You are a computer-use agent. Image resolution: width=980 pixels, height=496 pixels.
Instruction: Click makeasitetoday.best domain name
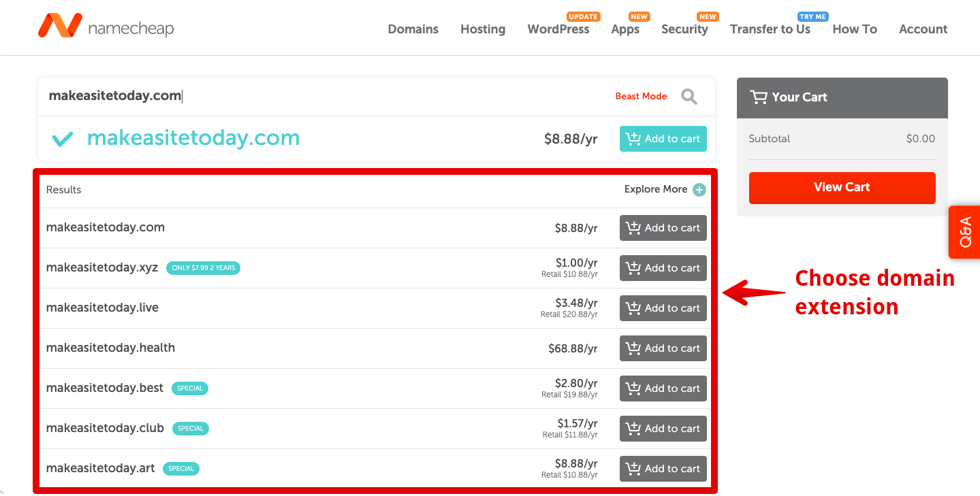coord(105,388)
